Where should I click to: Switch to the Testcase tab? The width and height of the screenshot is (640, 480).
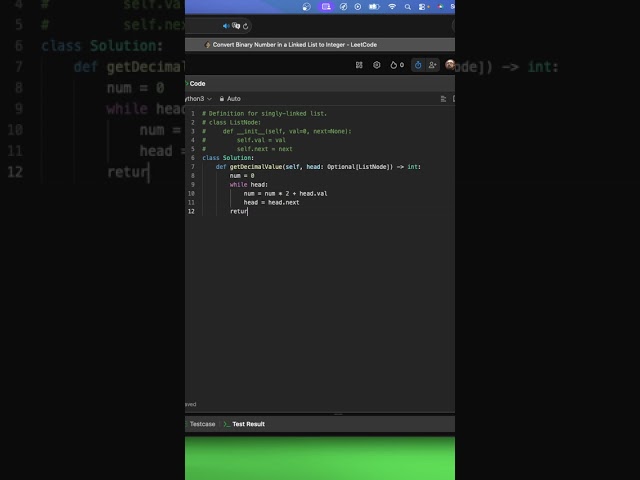(x=202, y=424)
